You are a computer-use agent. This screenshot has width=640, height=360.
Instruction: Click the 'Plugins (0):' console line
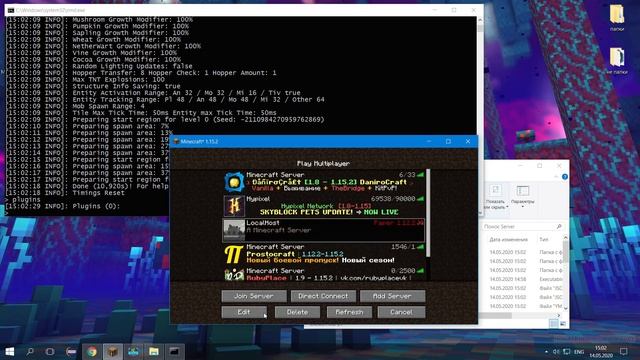(63, 206)
